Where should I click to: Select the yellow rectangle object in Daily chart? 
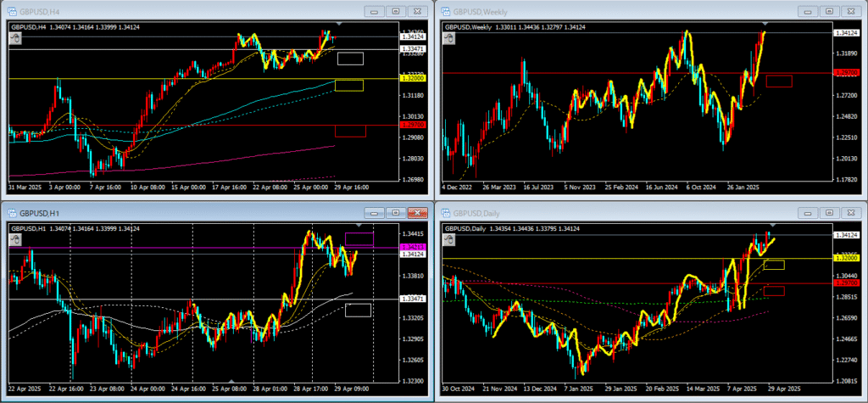tap(774, 265)
